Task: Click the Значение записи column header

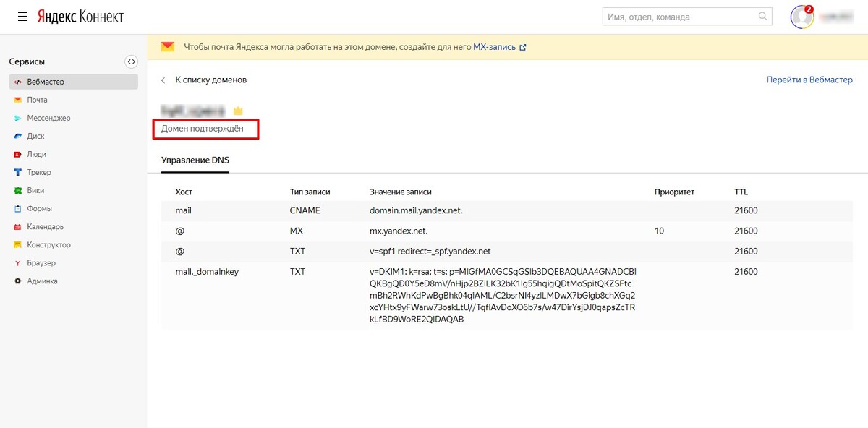Action: [401, 192]
